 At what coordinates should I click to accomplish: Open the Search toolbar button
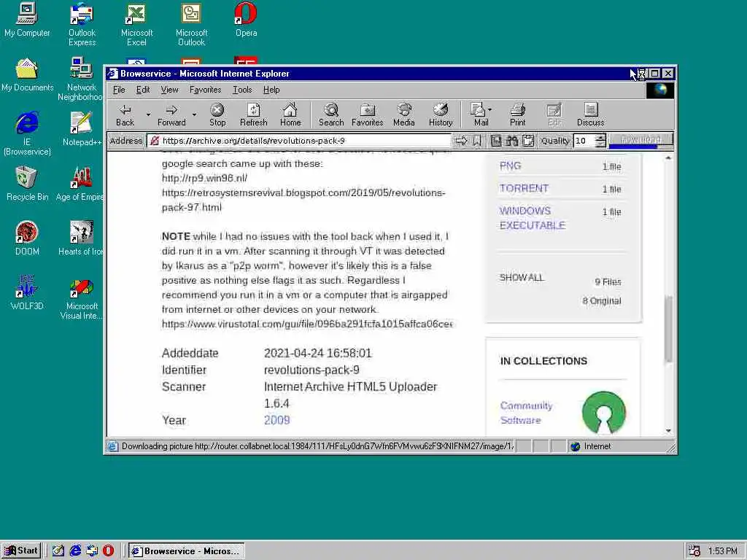pyautogui.click(x=331, y=115)
